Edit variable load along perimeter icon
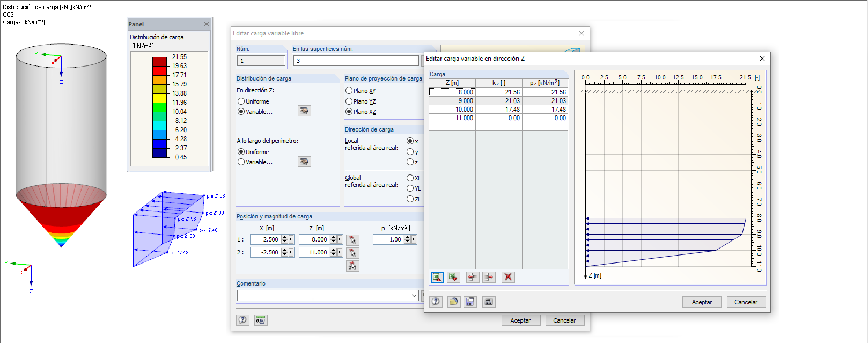The image size is (868, 343). tap(304, 162)
